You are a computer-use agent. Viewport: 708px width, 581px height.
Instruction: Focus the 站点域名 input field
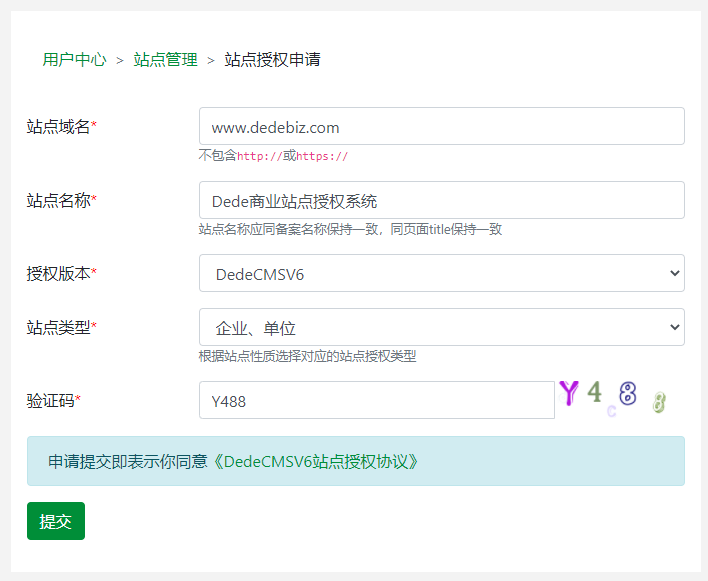442,126
